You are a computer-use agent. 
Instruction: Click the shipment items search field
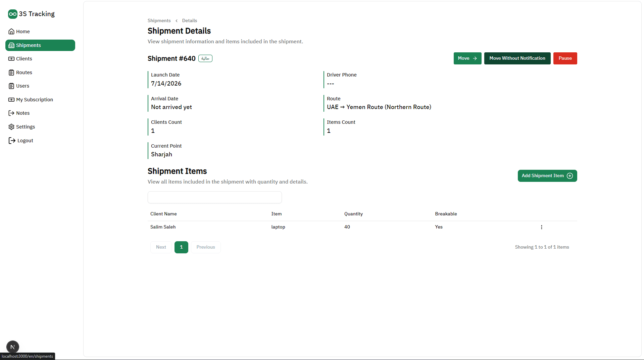click(215, 197)
